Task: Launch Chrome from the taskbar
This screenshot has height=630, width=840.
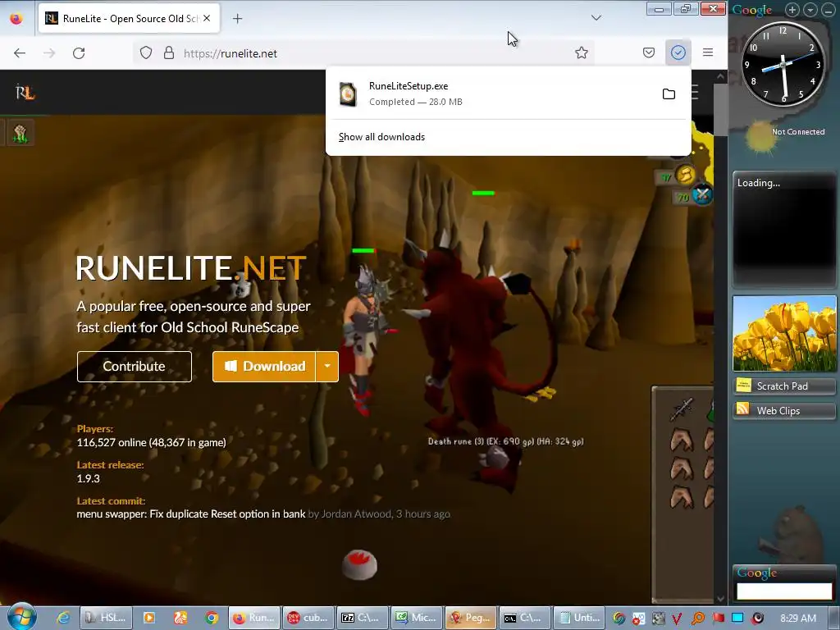Action: (x=212, y=618)
